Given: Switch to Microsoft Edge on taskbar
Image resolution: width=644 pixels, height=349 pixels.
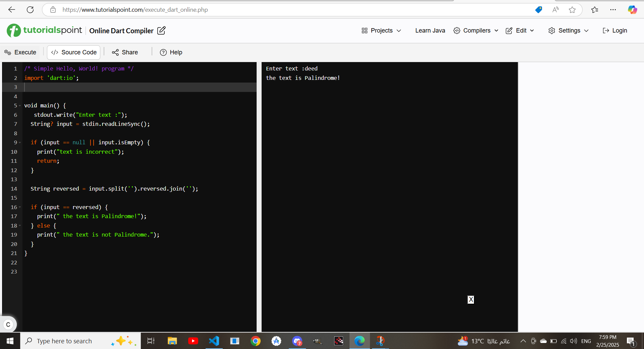Looking at the screenshot, I should [x=360, y=341].
